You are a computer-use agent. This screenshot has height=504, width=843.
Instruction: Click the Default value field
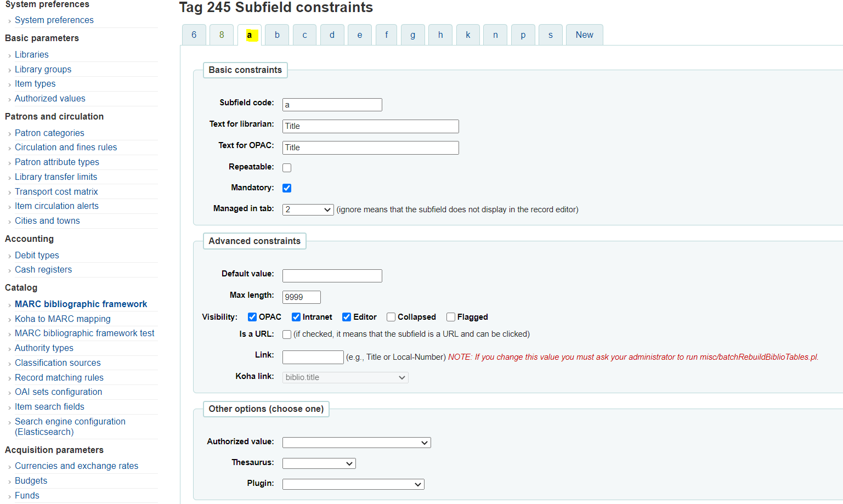332,276
